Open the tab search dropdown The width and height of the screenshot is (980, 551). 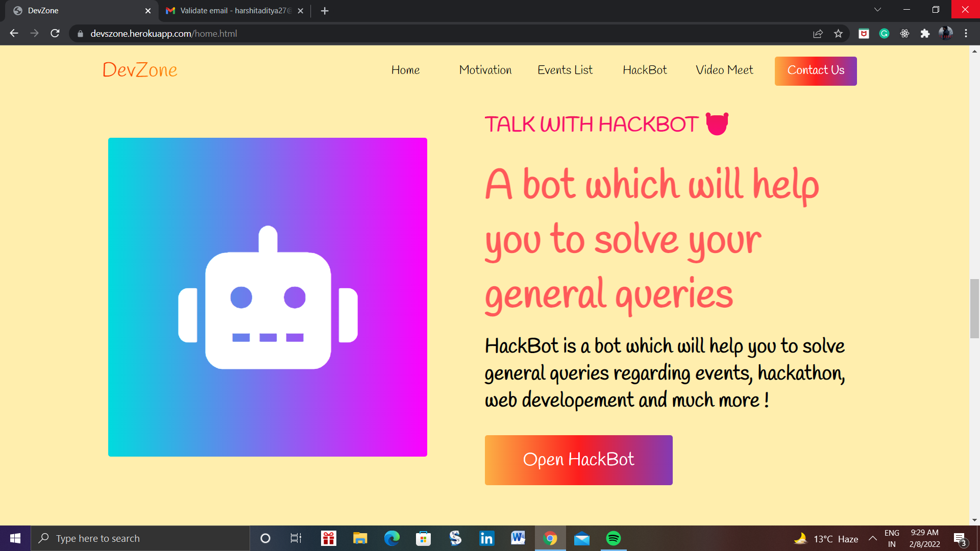click(877, 10)
